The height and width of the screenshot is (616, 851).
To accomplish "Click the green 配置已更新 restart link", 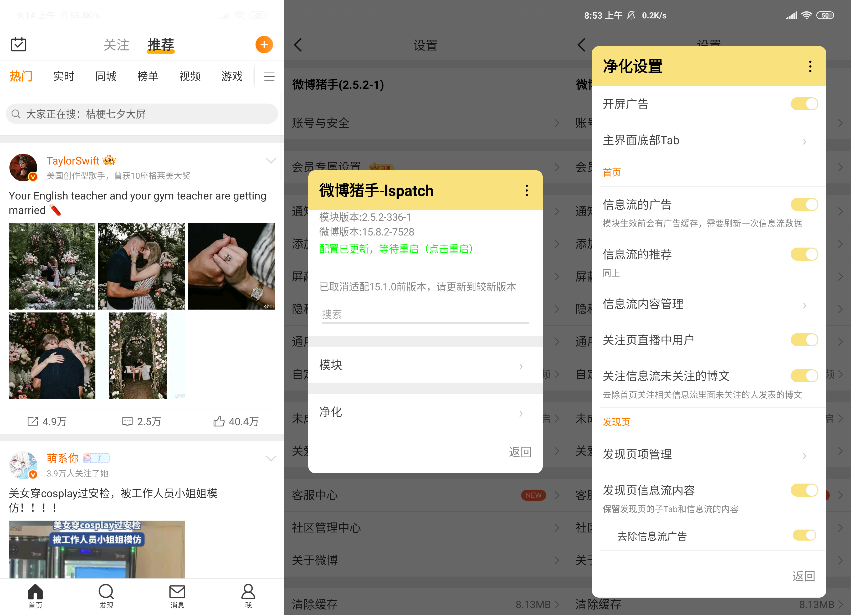I will (x=396, y=249).
